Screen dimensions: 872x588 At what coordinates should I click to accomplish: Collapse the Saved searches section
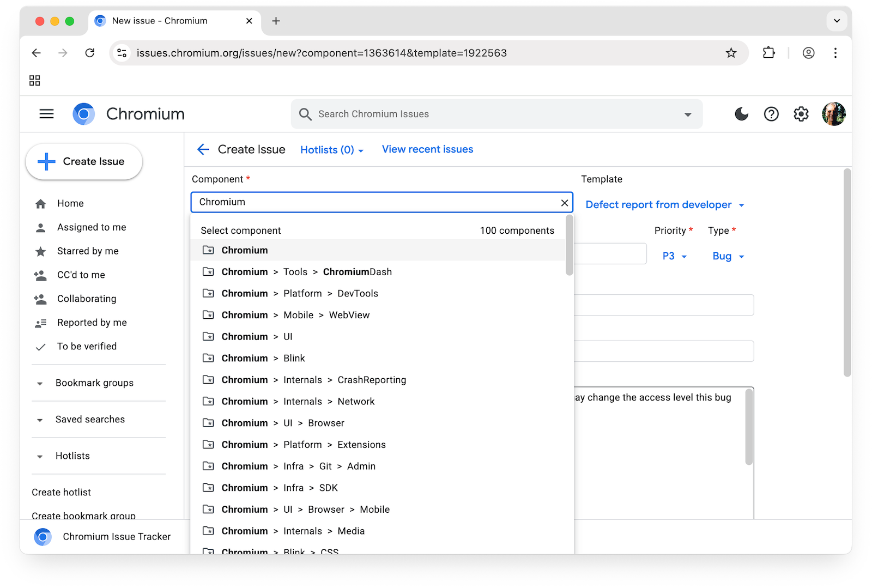coord(40,420)
